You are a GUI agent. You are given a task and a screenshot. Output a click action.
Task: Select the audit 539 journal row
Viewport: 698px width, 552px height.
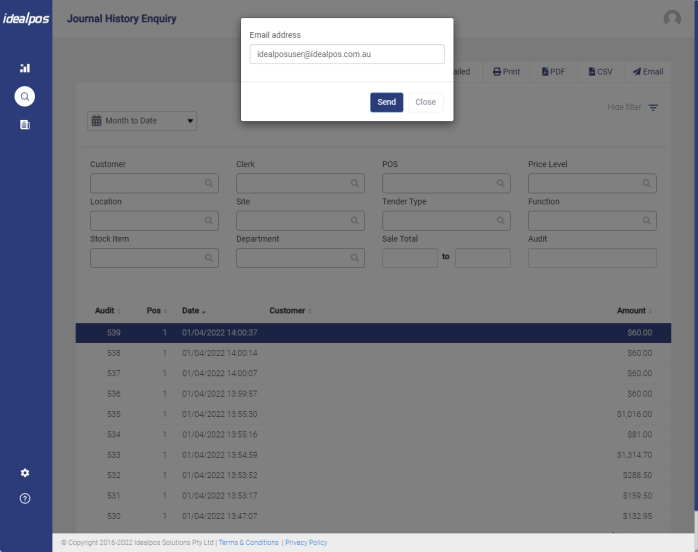(373, 333)
